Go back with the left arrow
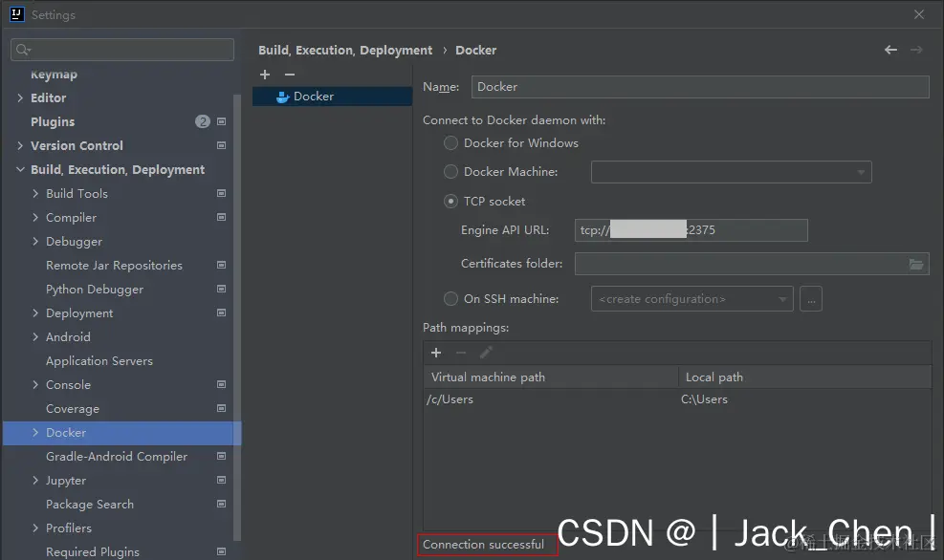Screen dimensions: 944x560 click(890, 50)
